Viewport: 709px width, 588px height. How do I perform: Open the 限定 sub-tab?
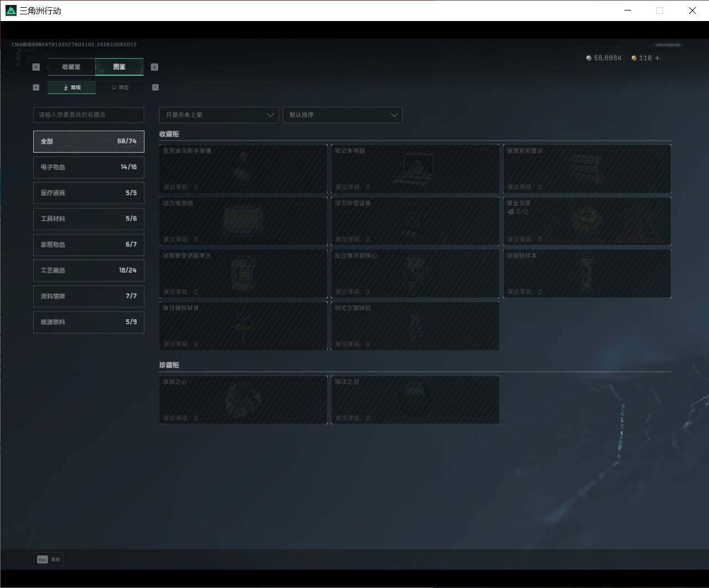click(x=120, y=87)
